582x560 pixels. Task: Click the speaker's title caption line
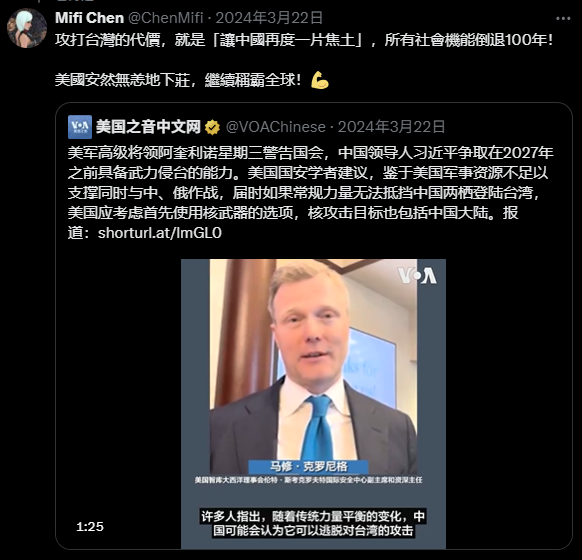tap(308, 480)
